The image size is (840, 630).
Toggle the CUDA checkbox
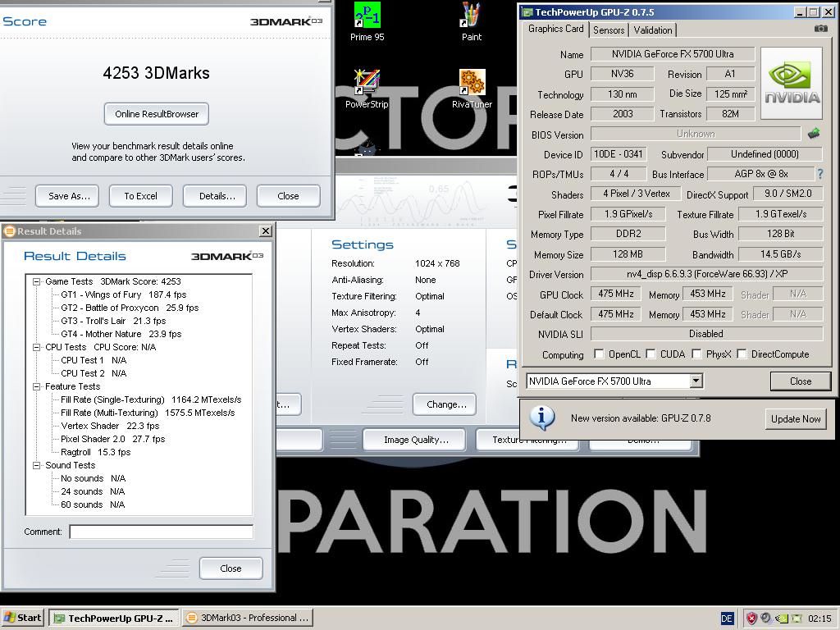(651, 354)
